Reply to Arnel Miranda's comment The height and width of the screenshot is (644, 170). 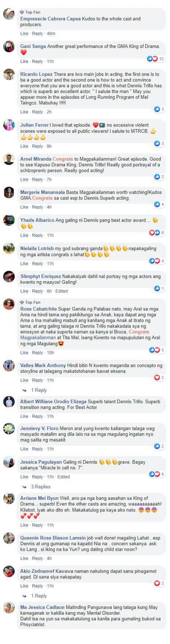point(37,179)
